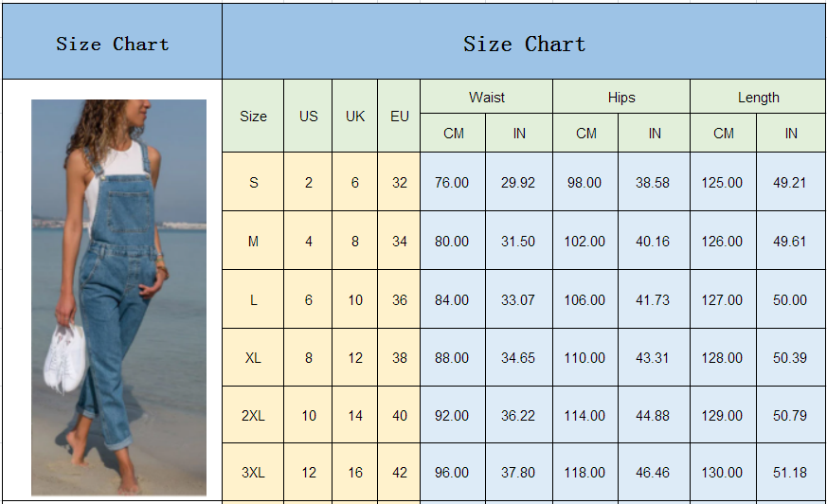Click the Hips column header
827x504 pixels.
tap(621, 98)
